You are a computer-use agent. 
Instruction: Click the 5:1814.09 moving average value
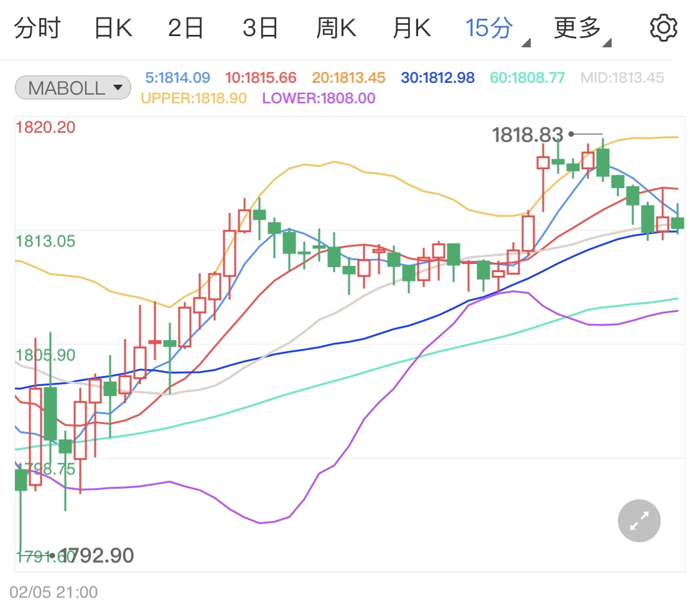coord(178,78)
